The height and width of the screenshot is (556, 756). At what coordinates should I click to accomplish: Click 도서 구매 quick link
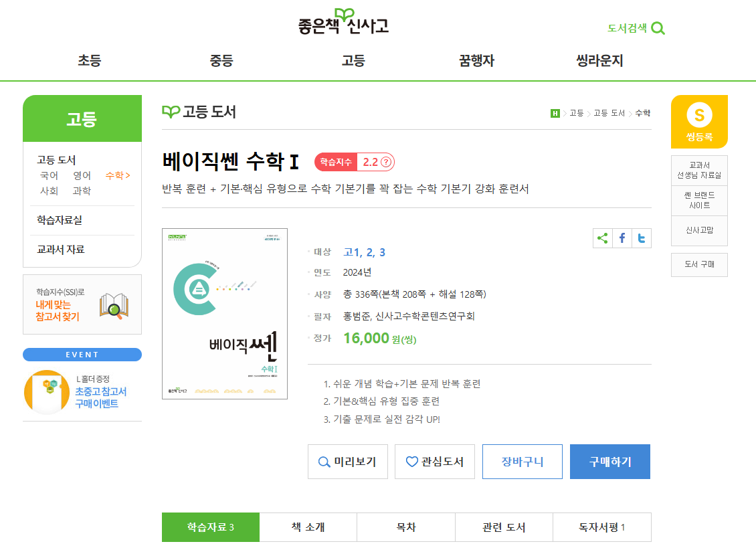click(699, 264)
